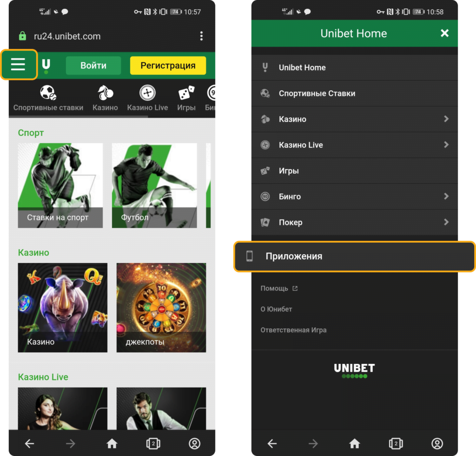Open browser three-dot options menu
The width and height of the screenshot is (476, 456).
coord(201,36)
